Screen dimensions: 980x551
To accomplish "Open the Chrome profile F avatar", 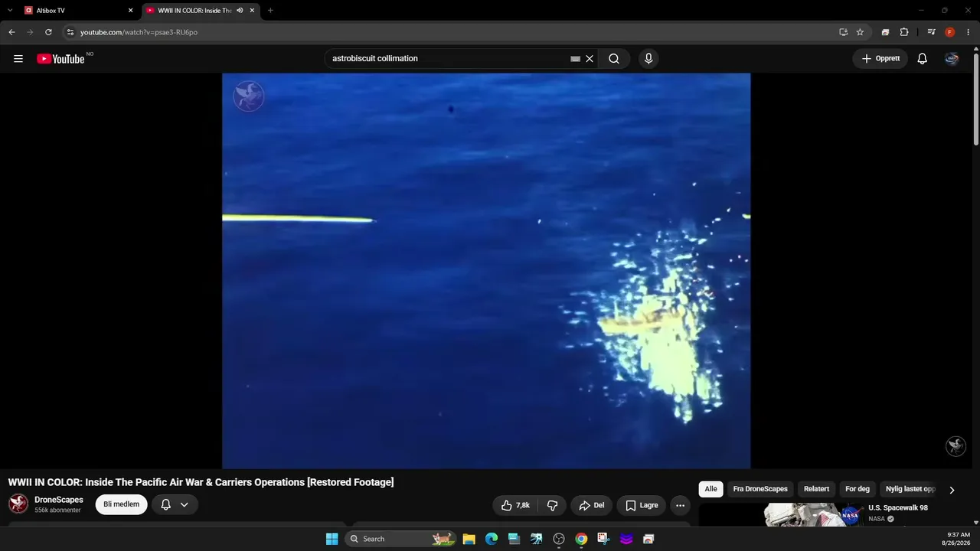I will 950,32.
